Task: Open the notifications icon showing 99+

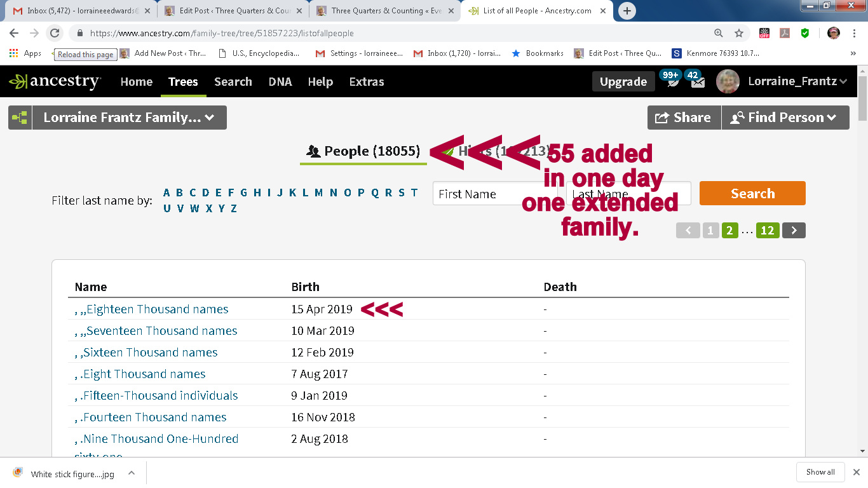Action: 671,80
